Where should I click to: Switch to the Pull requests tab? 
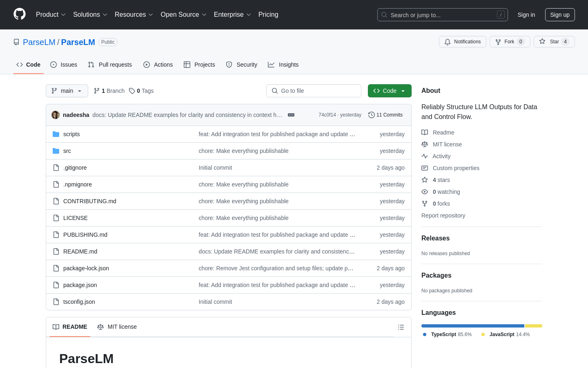point(110,65)
